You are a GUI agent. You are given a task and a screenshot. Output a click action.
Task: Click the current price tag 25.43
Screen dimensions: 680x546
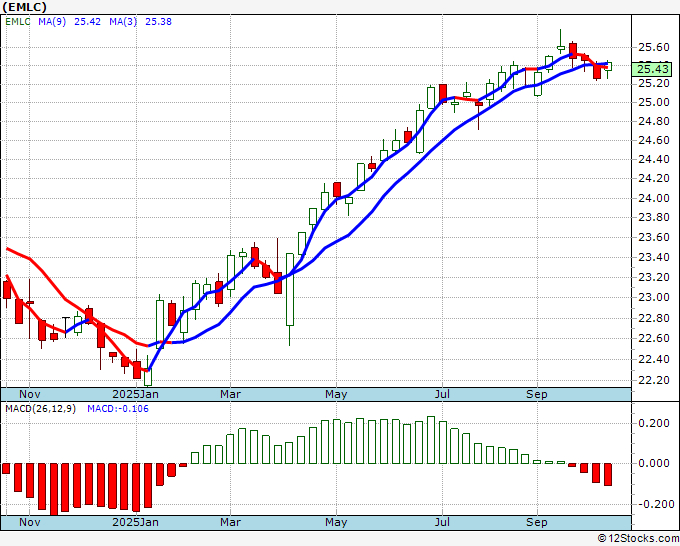click(652, 69)
